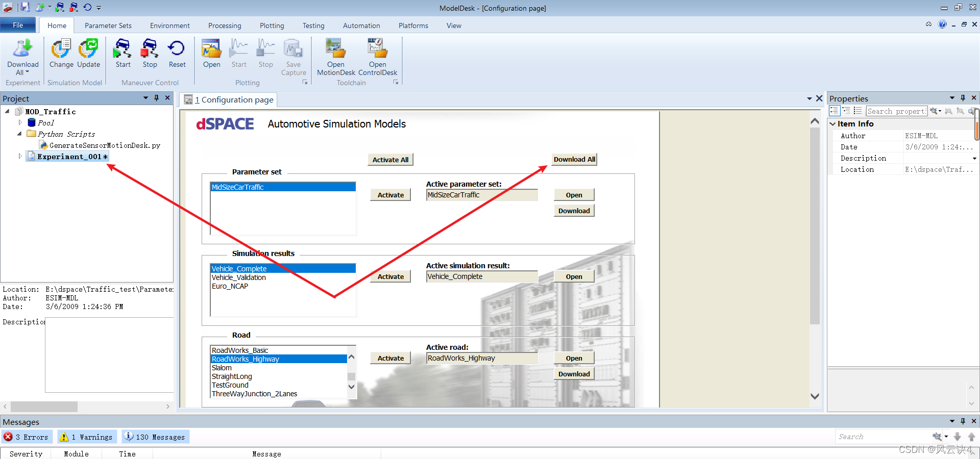This screenshot has width=980, height=459.
Task: Click the configuration page vertical scrollbar
Action: [x=815, y=225]
